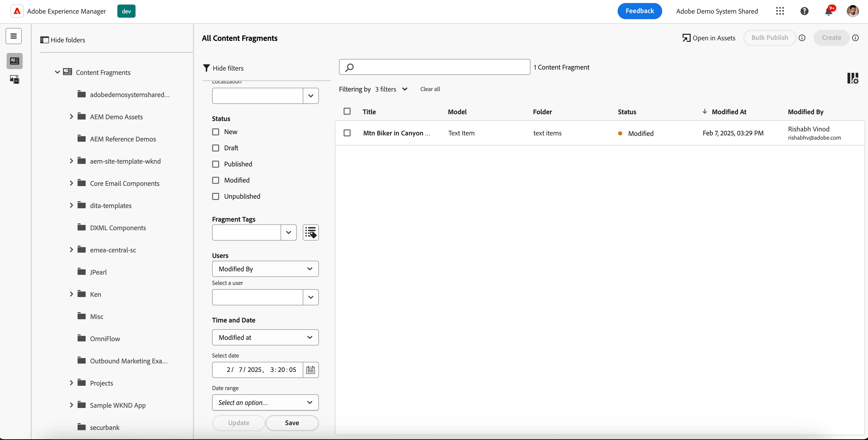Click the Select a user input field
Viewport: 868px width, 440px height.
[x=257, y=297]
